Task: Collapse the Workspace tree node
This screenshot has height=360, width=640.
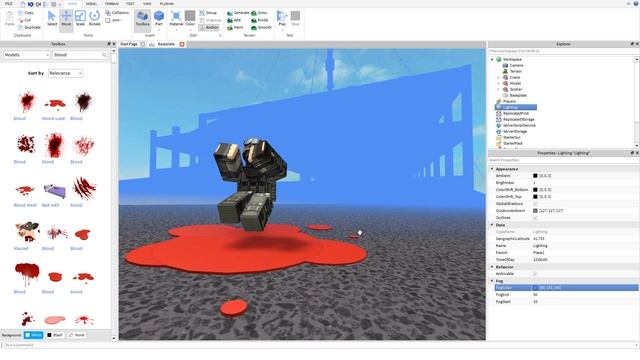Action: [x=492, y=60]
